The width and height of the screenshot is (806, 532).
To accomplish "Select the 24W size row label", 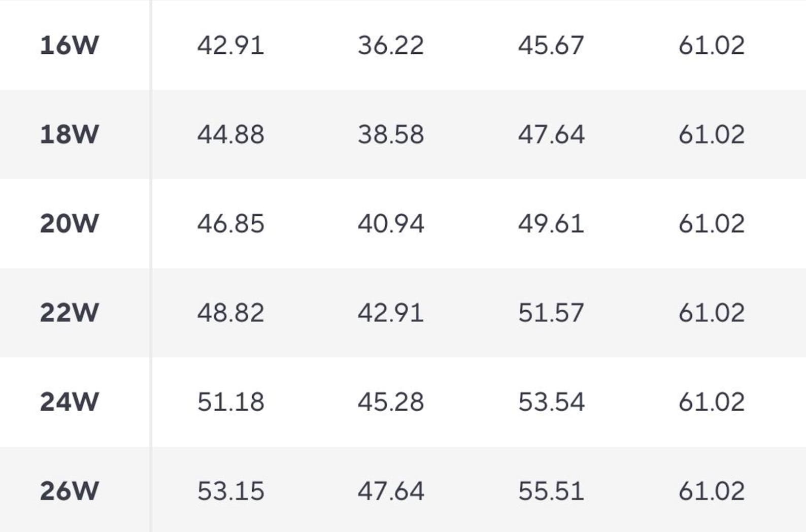I will [x=70, y=402].
